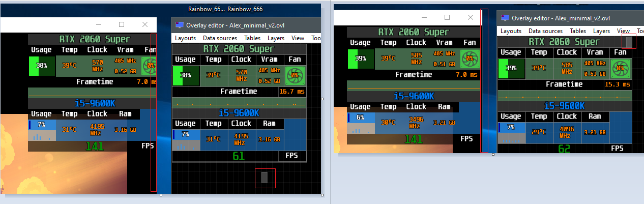Click the green 62 FPS counter
The width and height of the screenshot is (644, 204).
coord(565,149)
